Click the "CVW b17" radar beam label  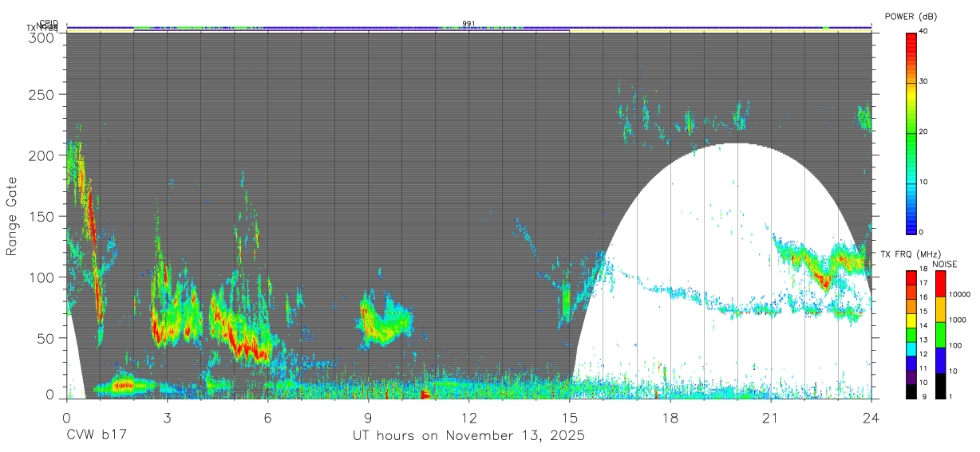pyautogui.click(x=96, y=435)
